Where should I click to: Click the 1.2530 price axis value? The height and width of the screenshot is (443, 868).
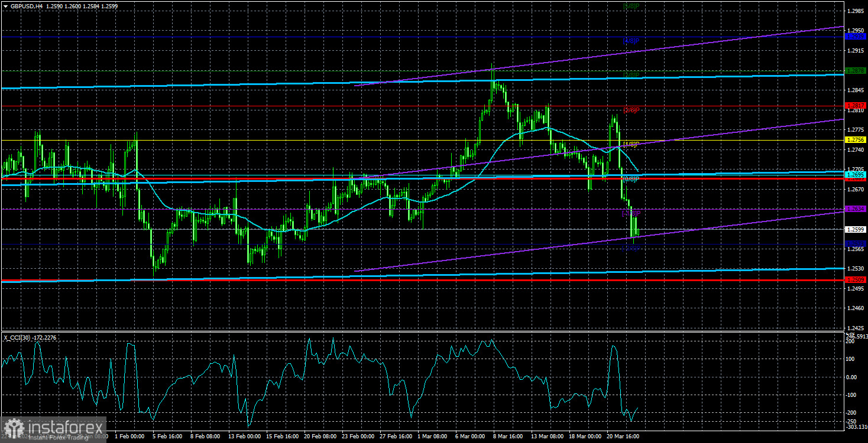pyautogui.click(x=856, y=269)
